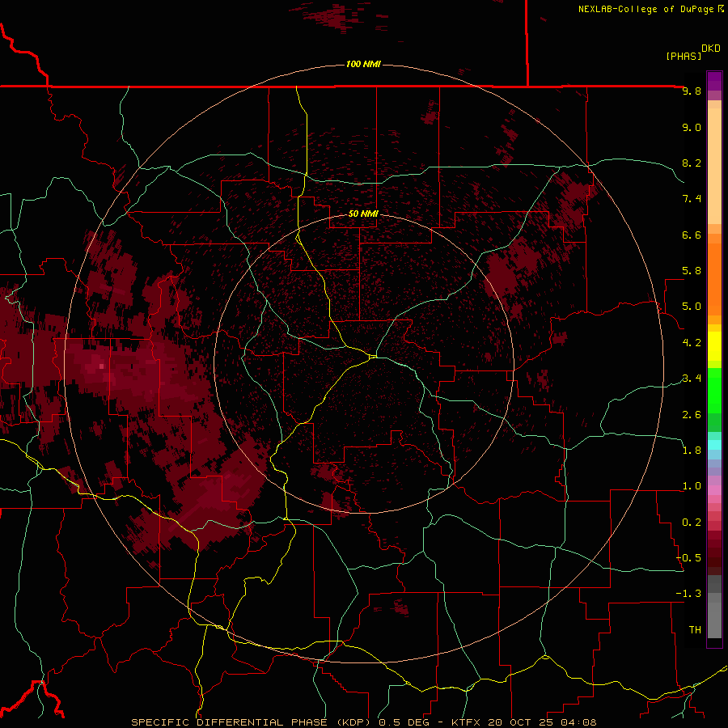Pick the yellow band of the color bar
This screenshot has height=728, width=728.
tap(714, 346)
